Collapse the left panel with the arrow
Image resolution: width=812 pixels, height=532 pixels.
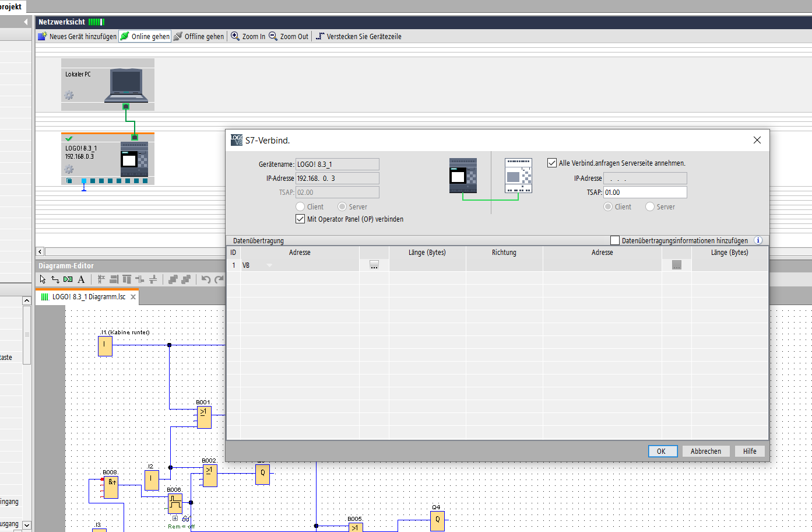coord(26,22)
